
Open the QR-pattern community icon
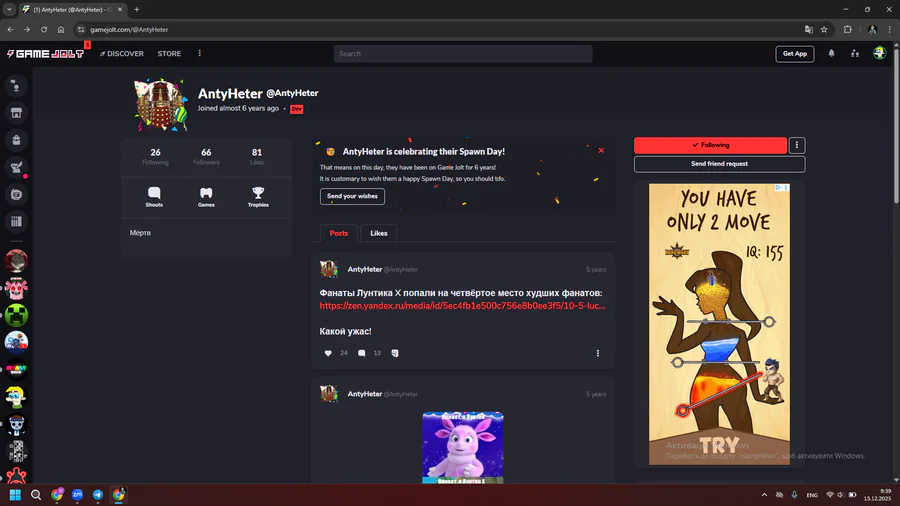(16, 451)
